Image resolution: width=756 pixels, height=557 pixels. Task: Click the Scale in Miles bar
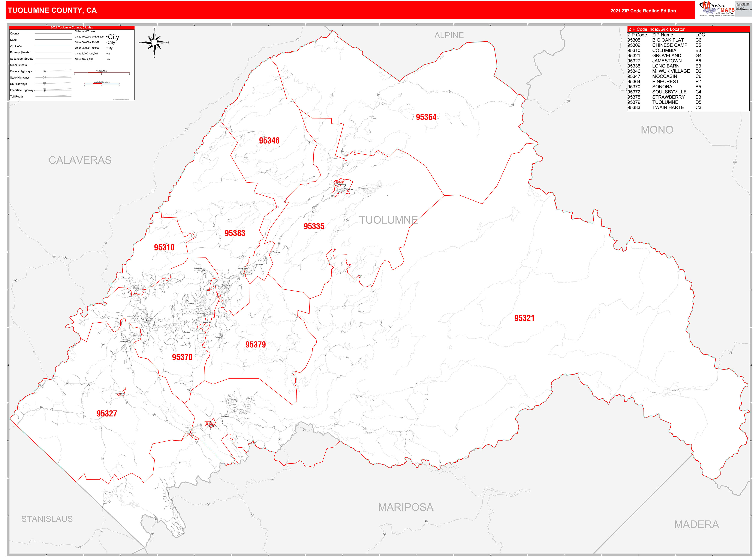(102, 72)
